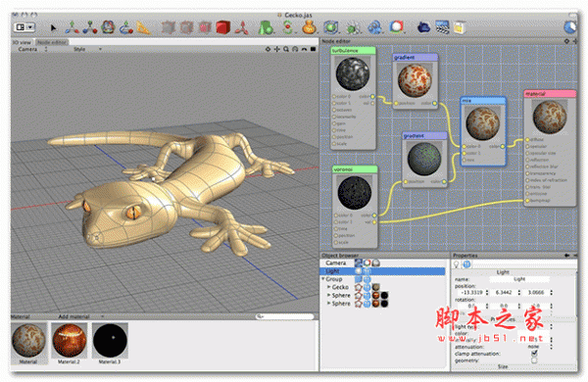This screenshot has height=382, width=588.
Task: Click the 3D view zoom magnifier icon
Action: coord(286,49)
